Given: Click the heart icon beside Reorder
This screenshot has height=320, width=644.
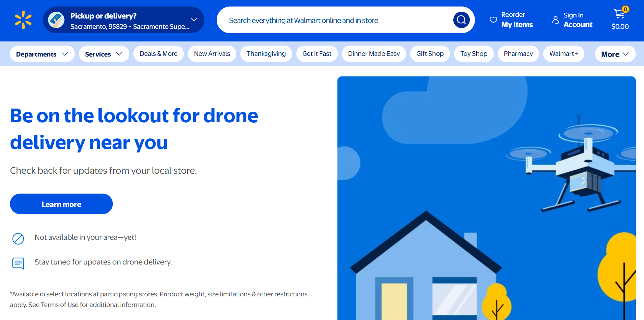Looking at the screenshot, I should click(x=493, y=20).
